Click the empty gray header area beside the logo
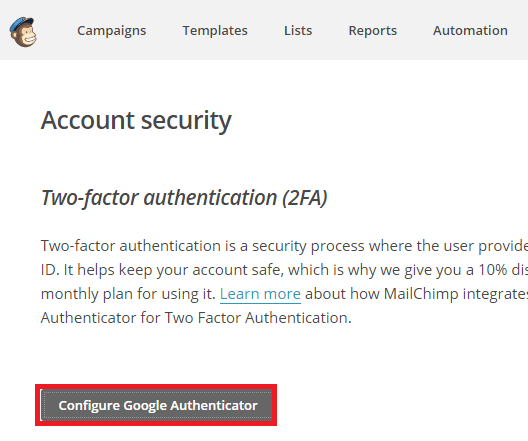This screenshot has width=528, height=441. pyautogui.click(x=57, y=30)
